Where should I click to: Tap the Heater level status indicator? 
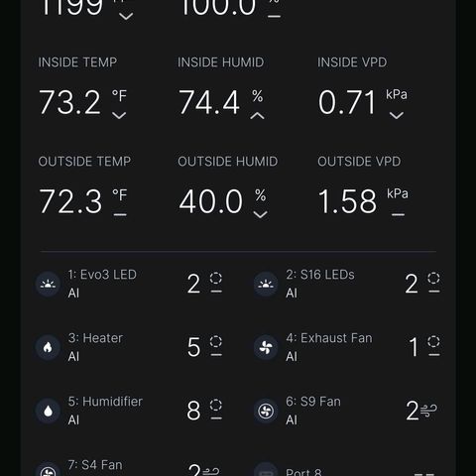point(216,346)
